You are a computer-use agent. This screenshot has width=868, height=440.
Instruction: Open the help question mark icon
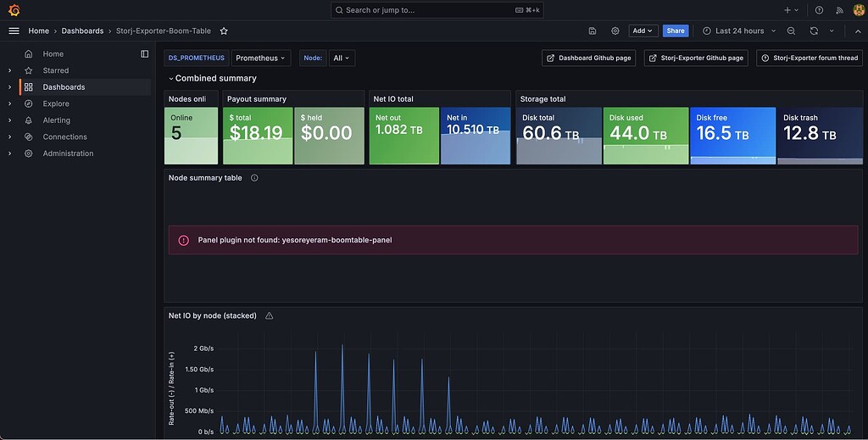click(820, 10)
